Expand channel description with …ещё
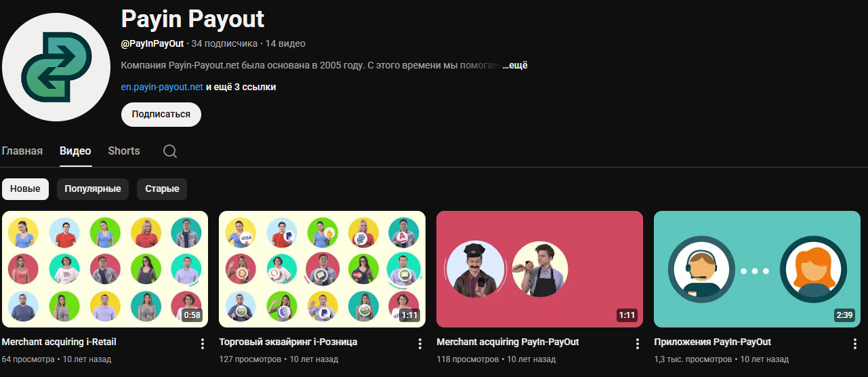The image size is (868, 377). pos(515,66)
